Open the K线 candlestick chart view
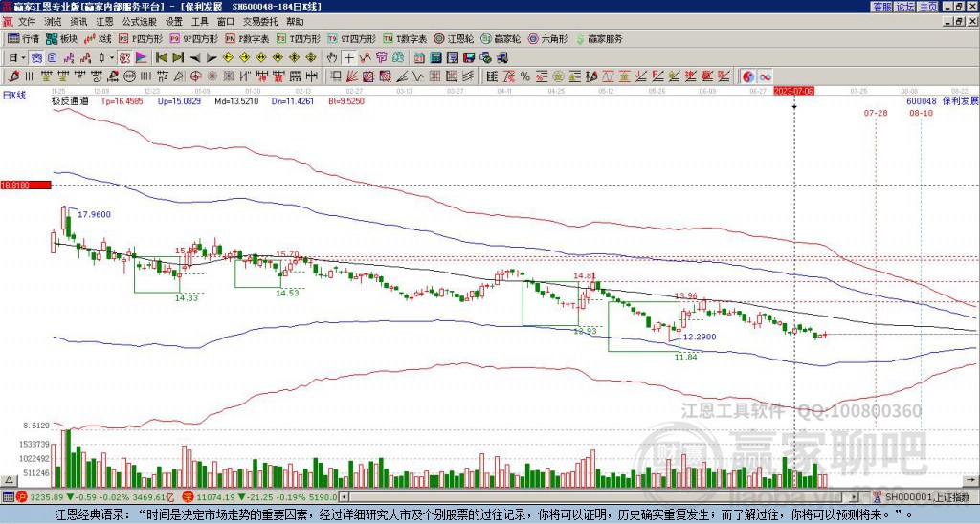This screenshot has width=980, height=524. (98, 38)
